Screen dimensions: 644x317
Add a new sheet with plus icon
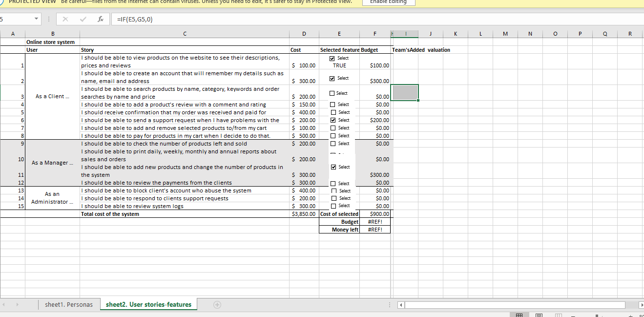coord(217,305)
